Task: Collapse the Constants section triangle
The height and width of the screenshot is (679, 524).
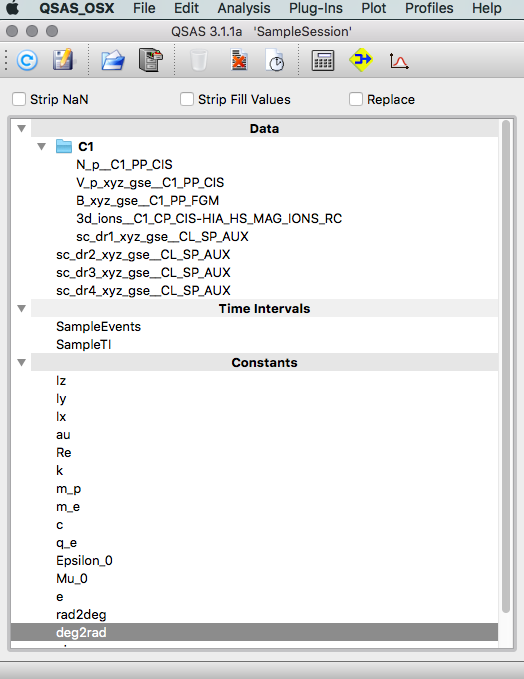Action: pos(22,362)
